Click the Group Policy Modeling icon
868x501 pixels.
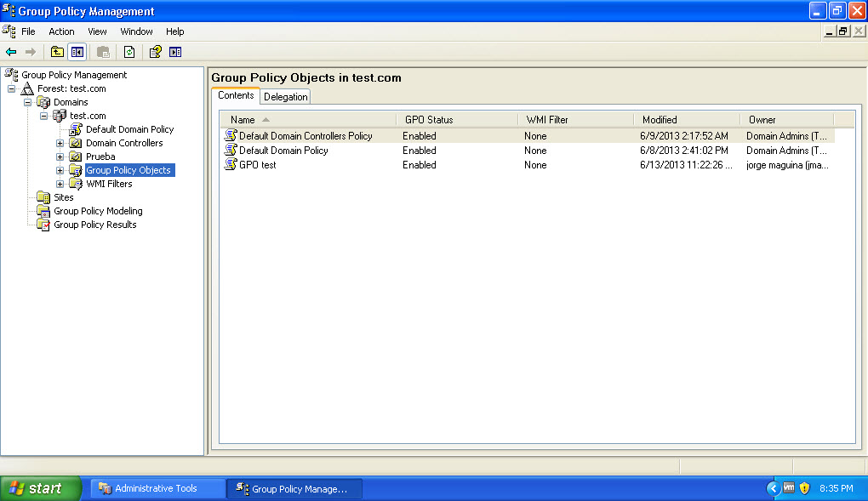pos(43,211)
